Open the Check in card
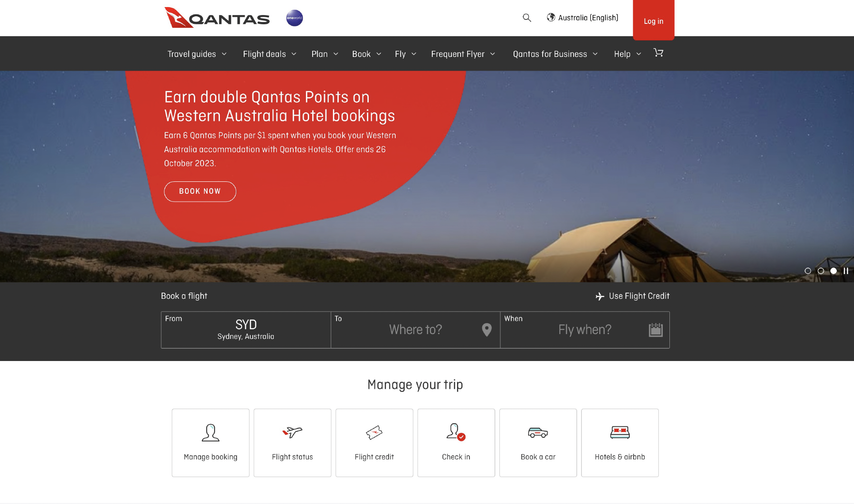The width and height of the screenshot is (854, 504). (x=456, y=443)
